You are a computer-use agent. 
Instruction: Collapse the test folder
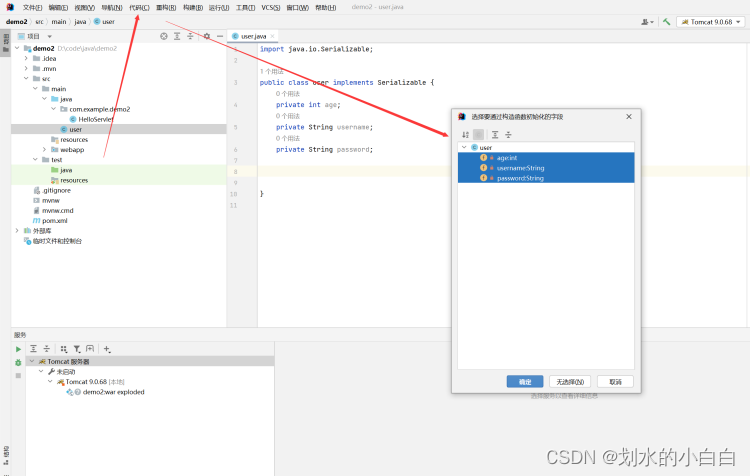click(x=35, y=159)
